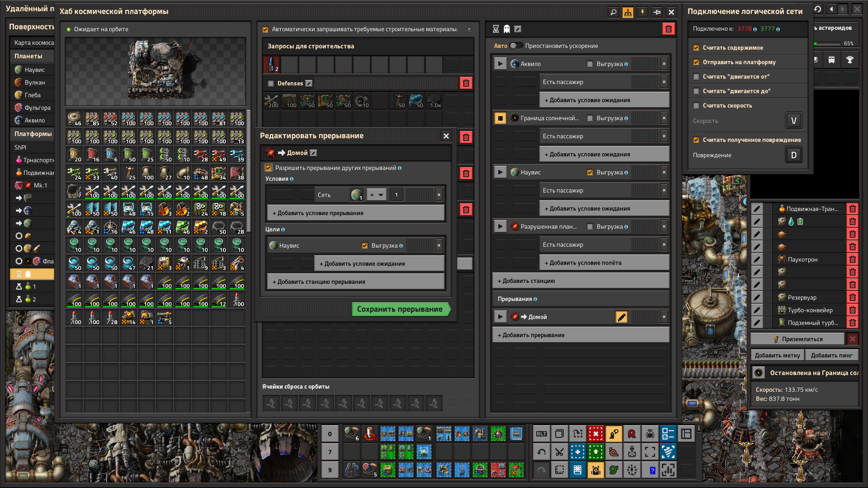Open signal selector D for Повреждение
This screenshot has height=488, width=868.
794,155
